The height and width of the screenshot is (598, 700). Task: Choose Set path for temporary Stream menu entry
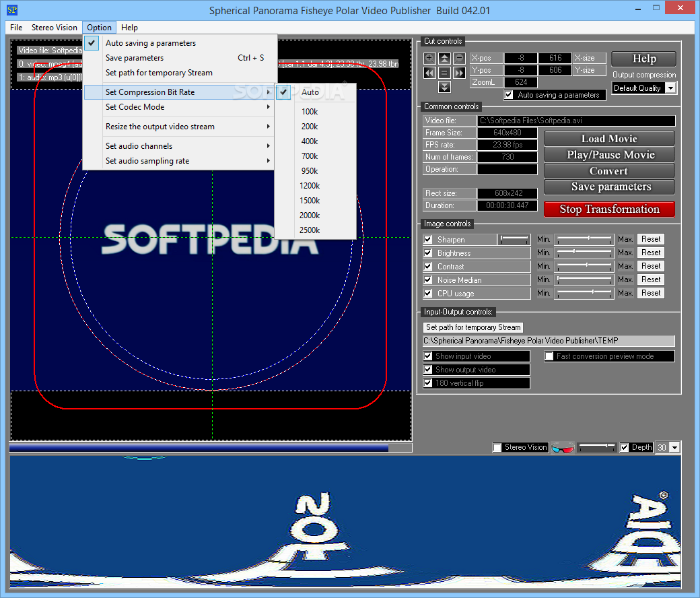pos(178,72)
